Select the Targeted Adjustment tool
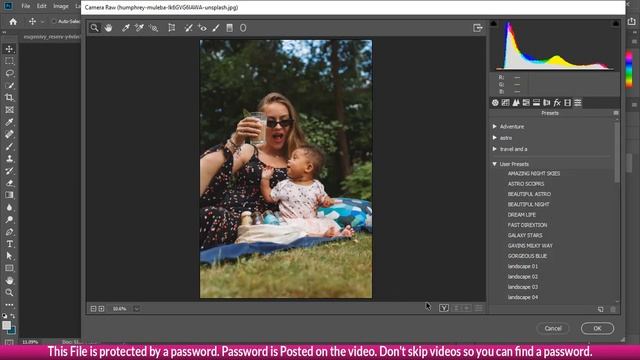 [x=153, y=28]
